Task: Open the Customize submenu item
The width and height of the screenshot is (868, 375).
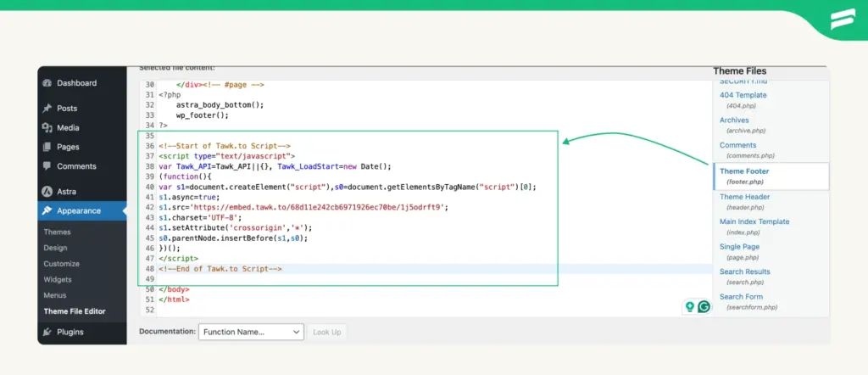Action: pos(61,264)
